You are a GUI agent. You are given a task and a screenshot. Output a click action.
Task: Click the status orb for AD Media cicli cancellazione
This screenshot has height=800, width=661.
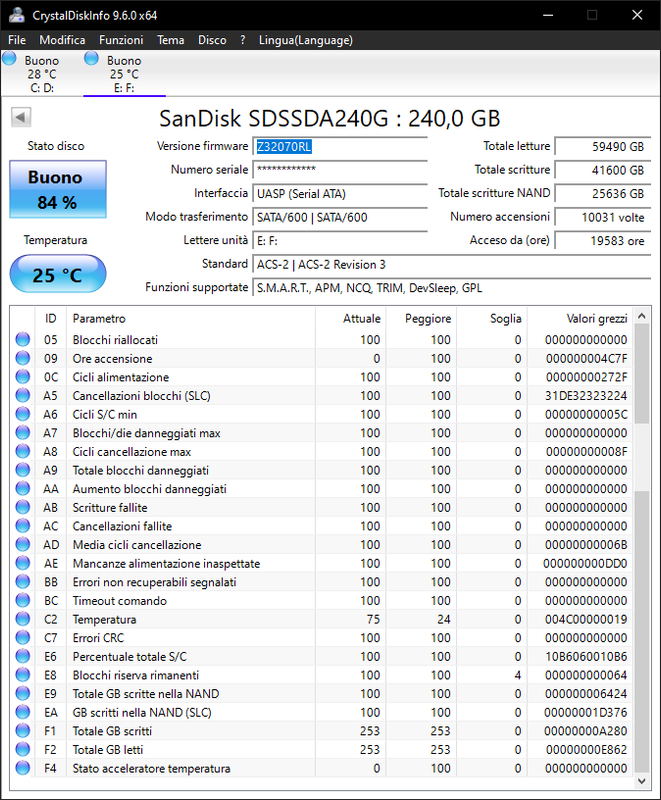23,544
